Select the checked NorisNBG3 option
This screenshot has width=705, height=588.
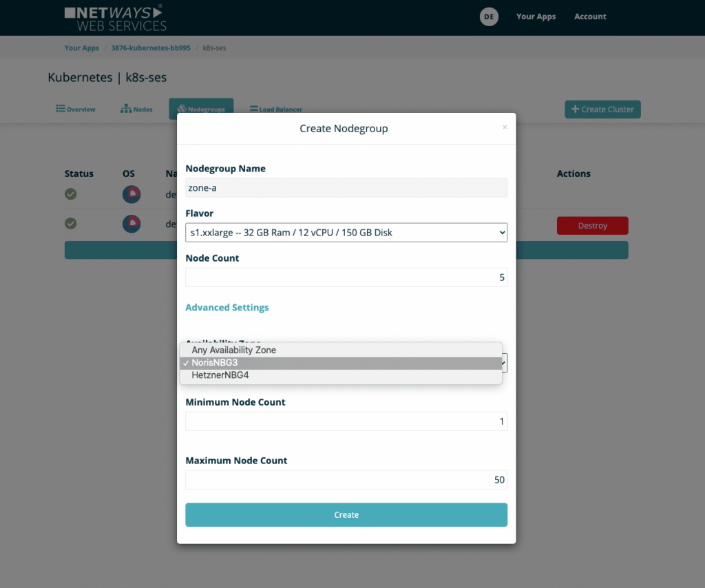click(215, 363)
